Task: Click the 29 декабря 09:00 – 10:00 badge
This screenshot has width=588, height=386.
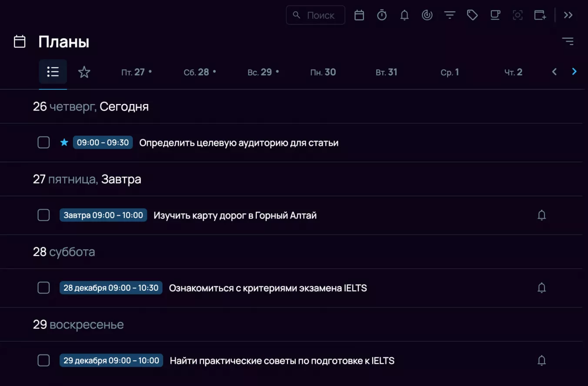Action: 111,360
